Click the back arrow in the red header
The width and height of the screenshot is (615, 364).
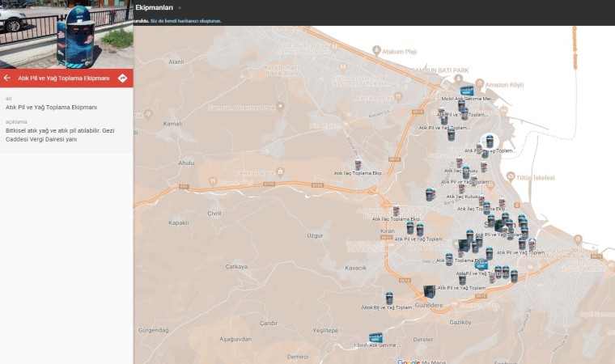point(7,78)
